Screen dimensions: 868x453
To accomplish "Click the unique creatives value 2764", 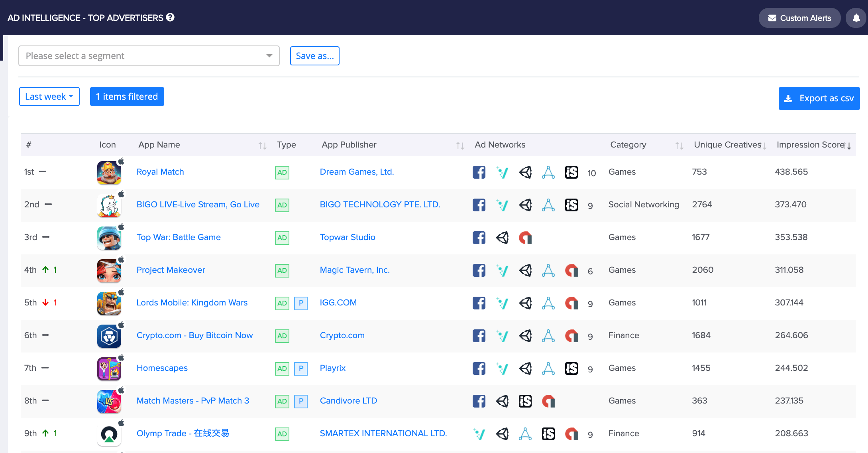I will pos(702,205).
